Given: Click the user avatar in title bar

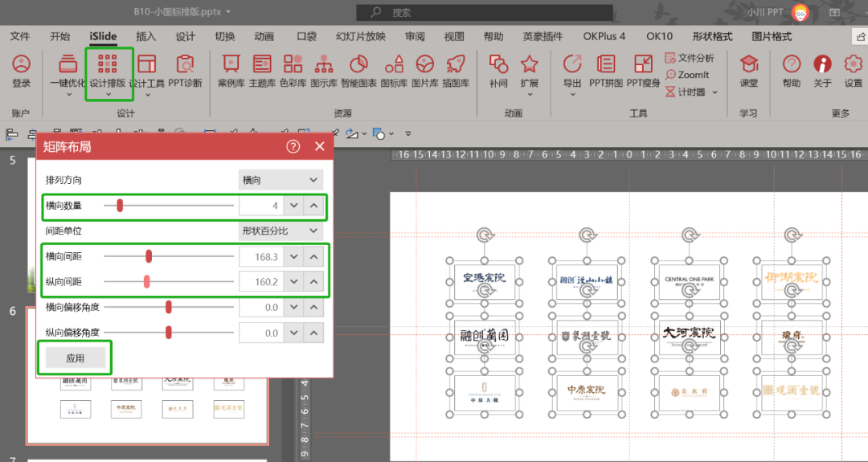Looking at the screenshot, I should 800,12.
